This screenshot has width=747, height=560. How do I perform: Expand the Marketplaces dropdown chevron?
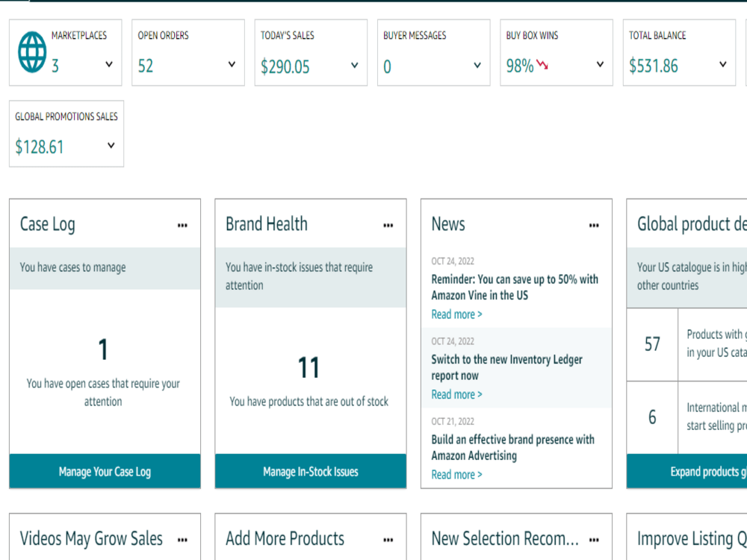[x=109, y=64]
